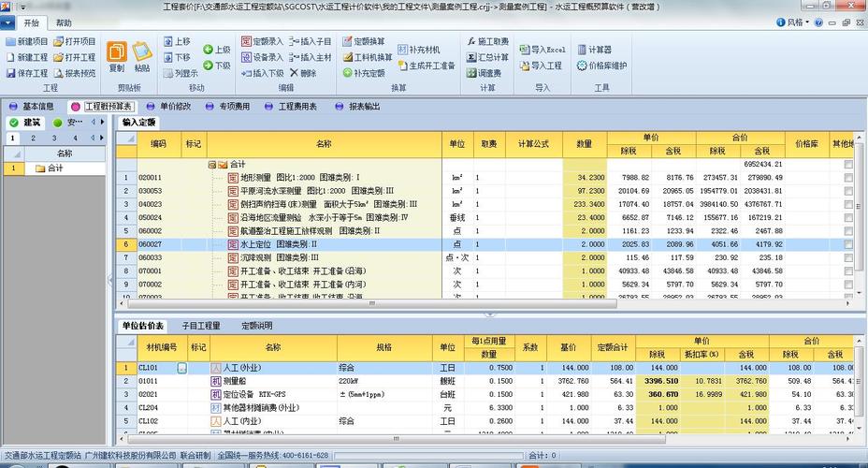Open dropdown button in CL101 row

tap(181, 368)
